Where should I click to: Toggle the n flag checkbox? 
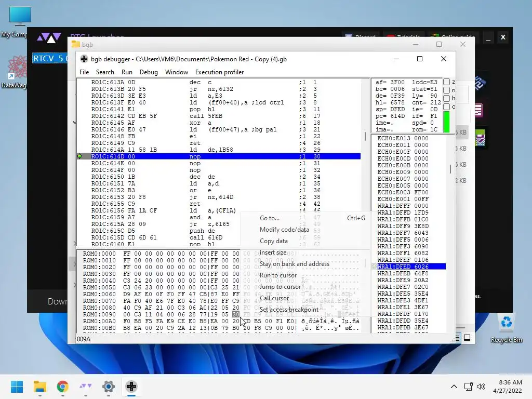pos(446,90)
